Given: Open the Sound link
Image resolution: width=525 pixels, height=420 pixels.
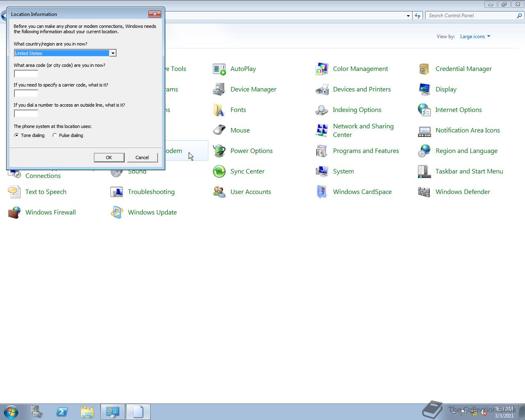Looking at the screenshot, I should coord(137,171).
